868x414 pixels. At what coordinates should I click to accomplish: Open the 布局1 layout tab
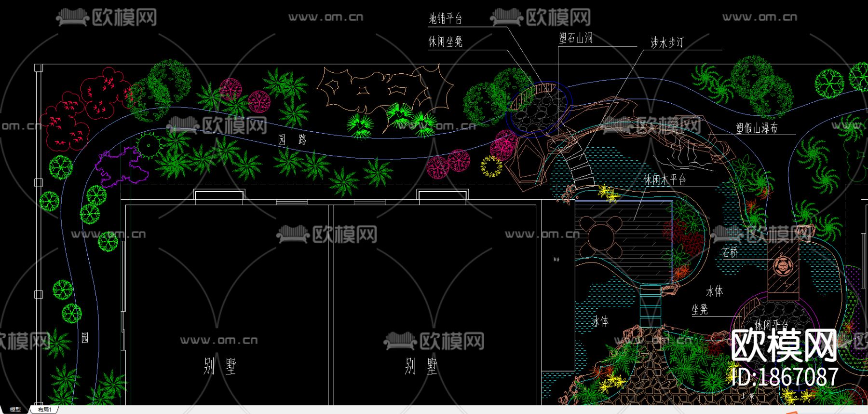click(x=45, y=410)
